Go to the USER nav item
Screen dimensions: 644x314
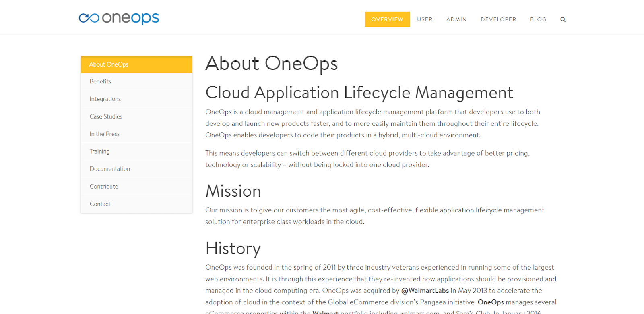(x=425, y=19)
